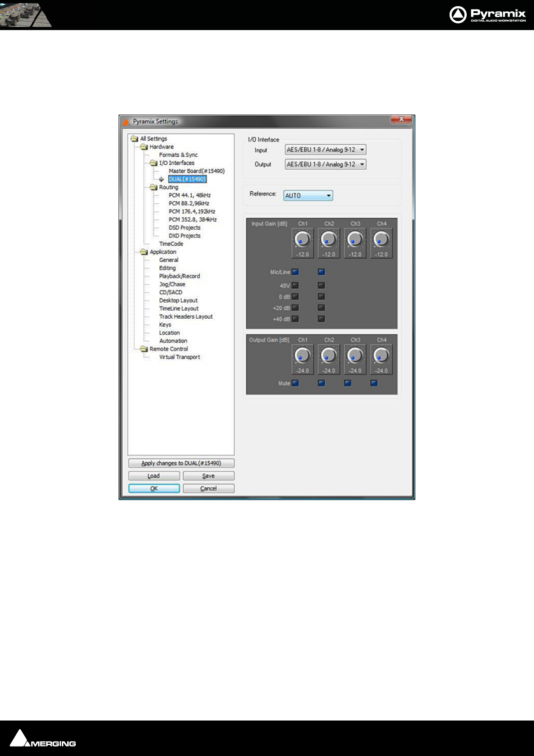The height and width of the screenshot is (756, 534).
Task: Click the Input Gain Ch3 knob
Action: (x=355, y=239)
